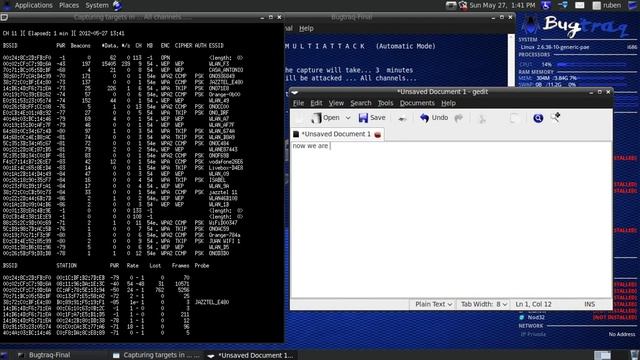
Task: Launch the web browser icon in top panel
Action: pos(118,5)
